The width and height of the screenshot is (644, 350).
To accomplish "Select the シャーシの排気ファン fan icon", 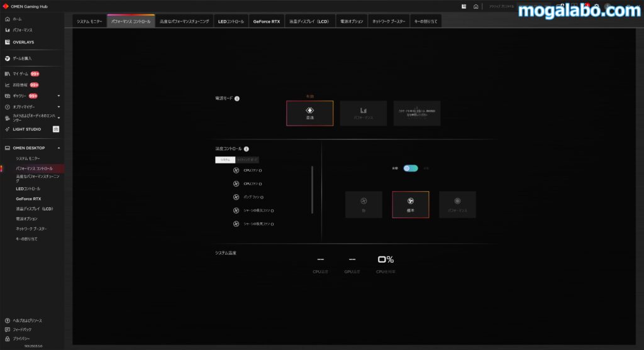I will coord(236,224).
